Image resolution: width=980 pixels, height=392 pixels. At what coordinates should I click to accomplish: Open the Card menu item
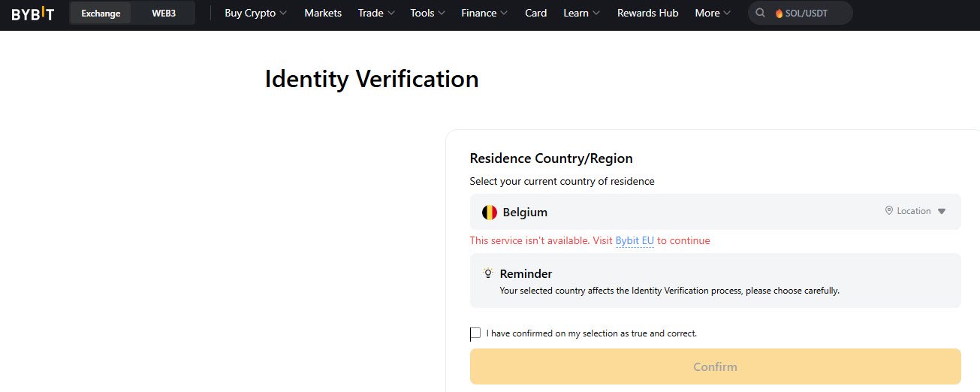(535, 13)
